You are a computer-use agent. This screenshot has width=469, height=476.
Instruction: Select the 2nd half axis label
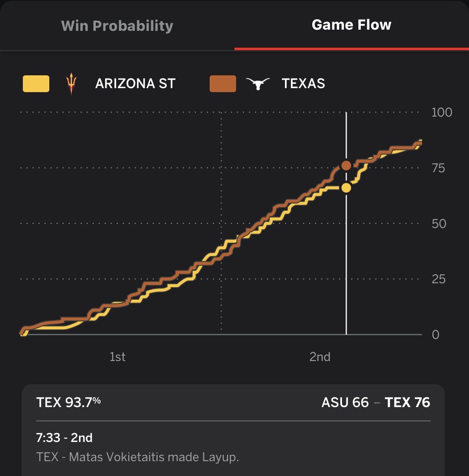click(x=320, y=357)
